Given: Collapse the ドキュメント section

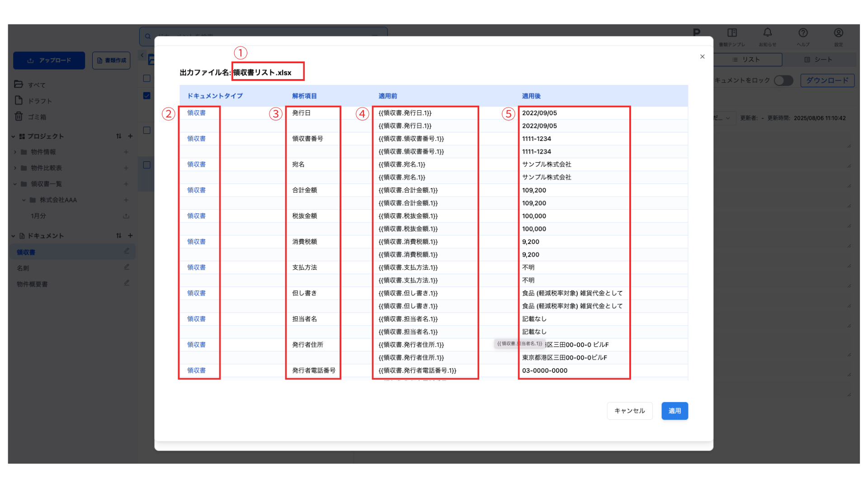Looking at the screenshot, I should pos(13,236).
